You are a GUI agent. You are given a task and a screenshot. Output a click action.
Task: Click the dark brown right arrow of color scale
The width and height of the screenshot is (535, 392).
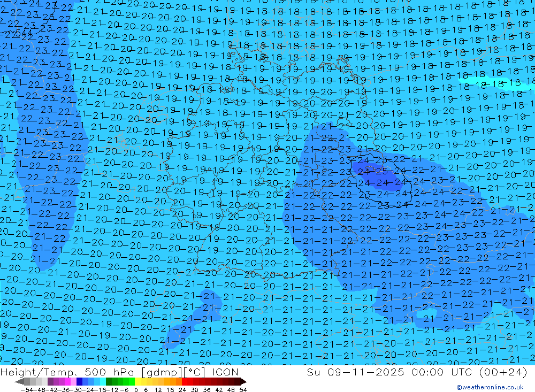[x=243, y=381]
